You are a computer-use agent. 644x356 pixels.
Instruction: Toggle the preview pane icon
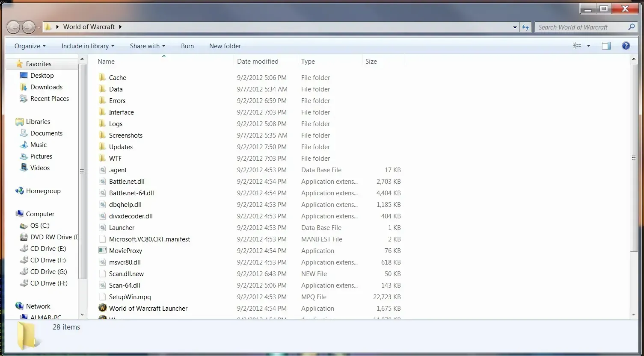[x=606, y=46]
